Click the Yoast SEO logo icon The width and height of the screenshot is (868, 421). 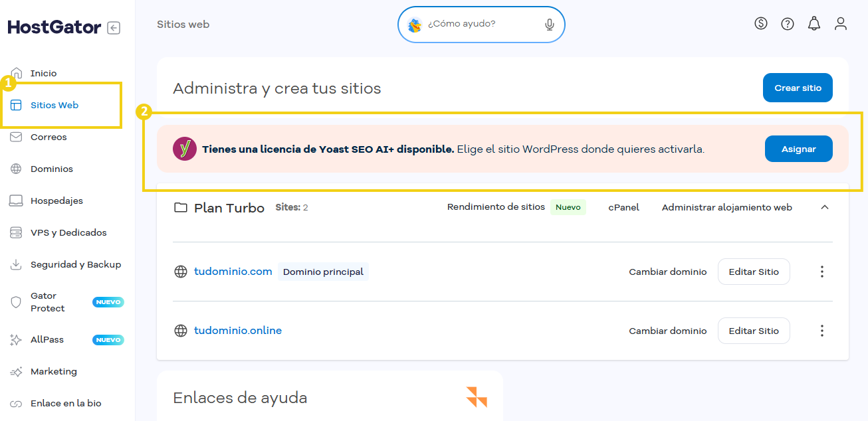185,149
